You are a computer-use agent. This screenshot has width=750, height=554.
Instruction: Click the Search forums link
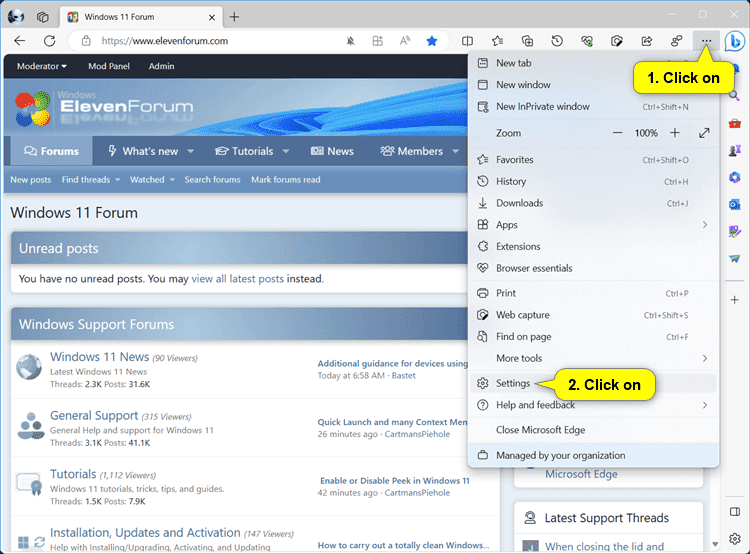tap(212, 180)
